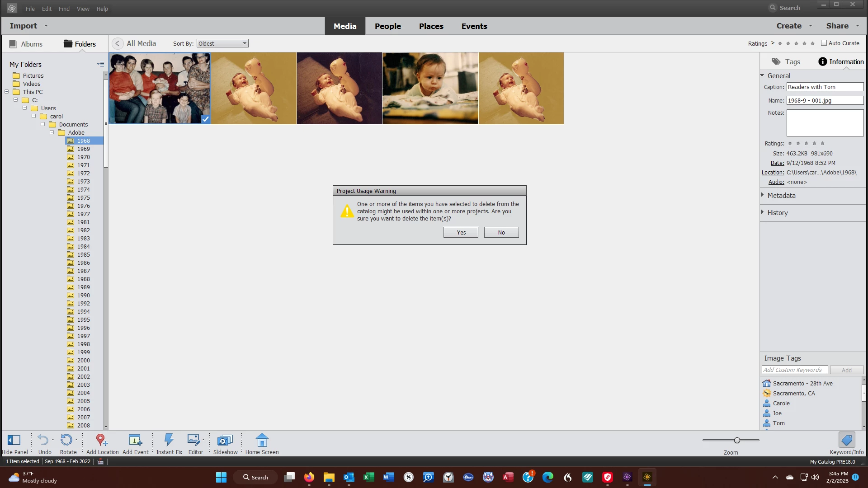
Task: Open the Slideshow tool
Action: 225,440
